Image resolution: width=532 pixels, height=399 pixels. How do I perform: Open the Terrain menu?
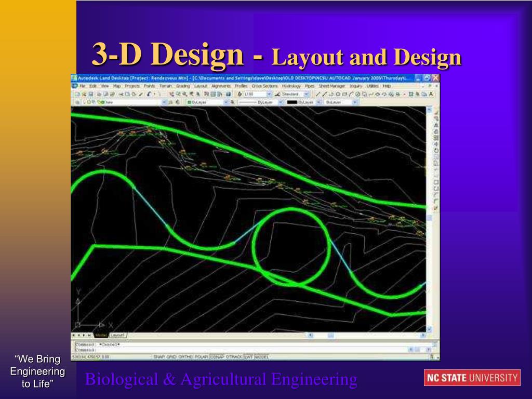(166, 86)
